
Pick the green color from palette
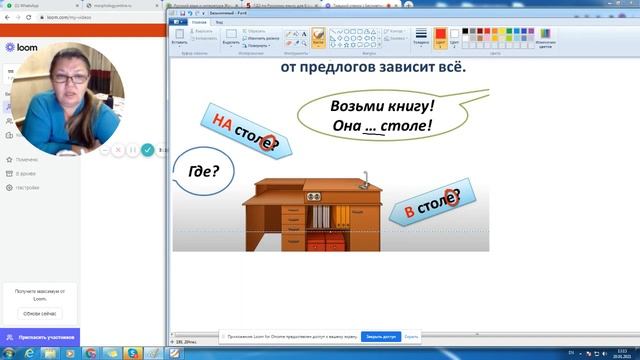[509, 31]
